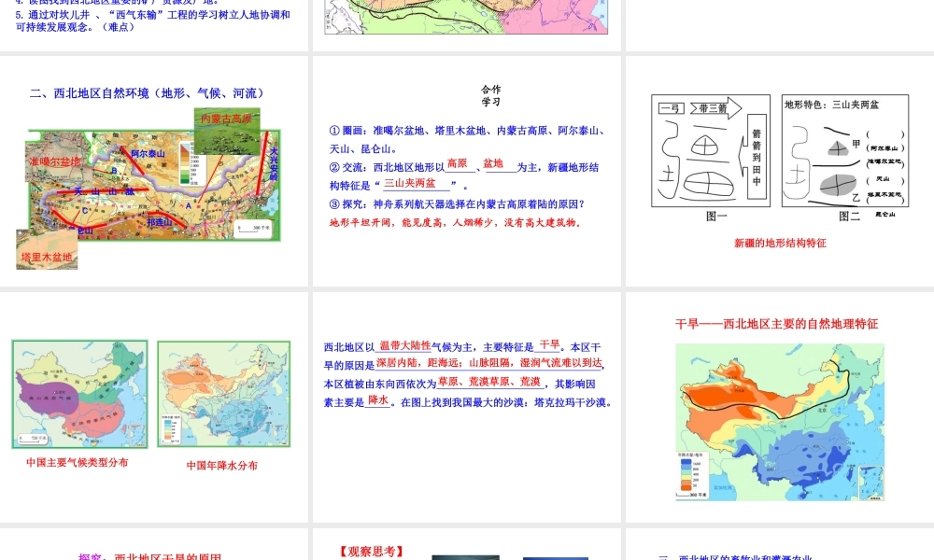Click objective 5 text about 坎儿井 and 西气东输
This screenshot has height=560, width=934.
click(153, 21)
